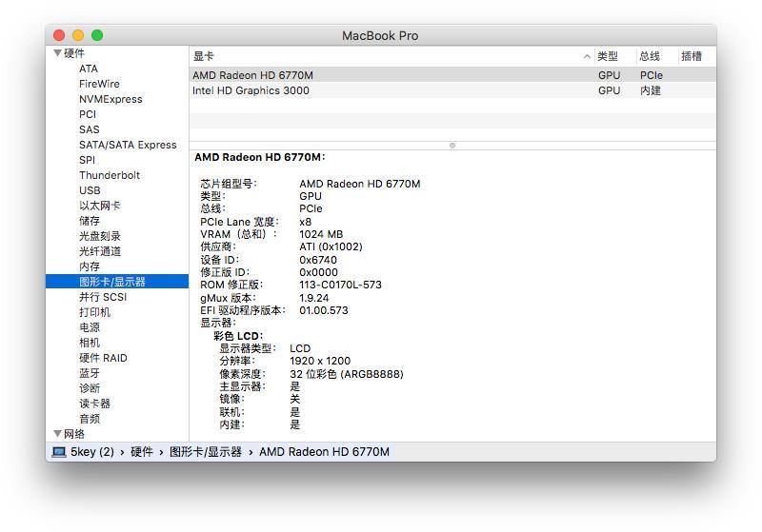Open the 内存 sidebar entry
The image size is (762, 532).
point(90,266)
